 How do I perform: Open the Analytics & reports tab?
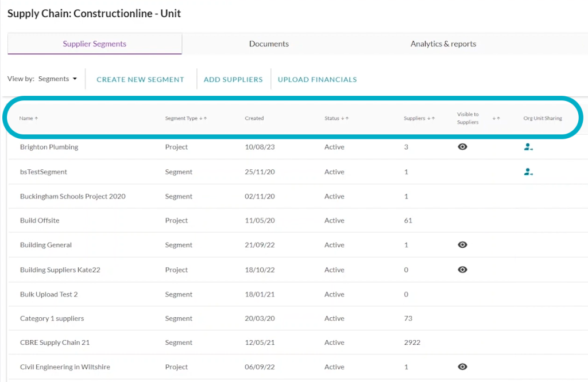[x=443, y=44]
